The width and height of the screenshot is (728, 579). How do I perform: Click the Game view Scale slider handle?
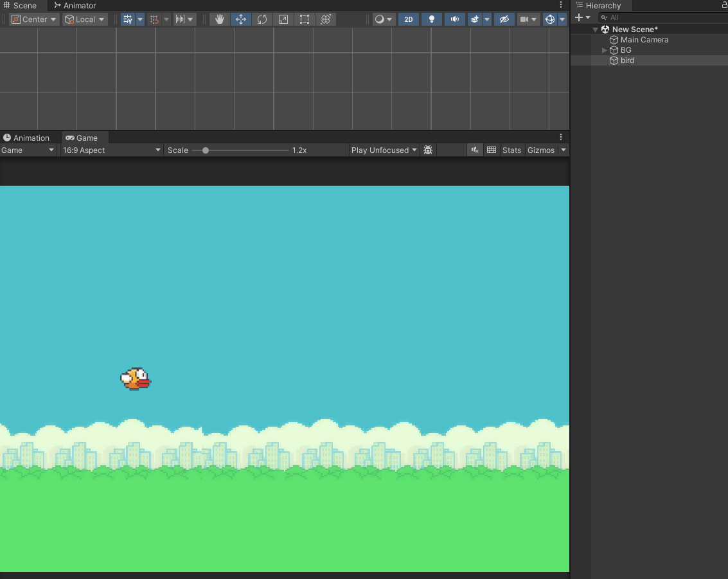click(x=205, y=150)
